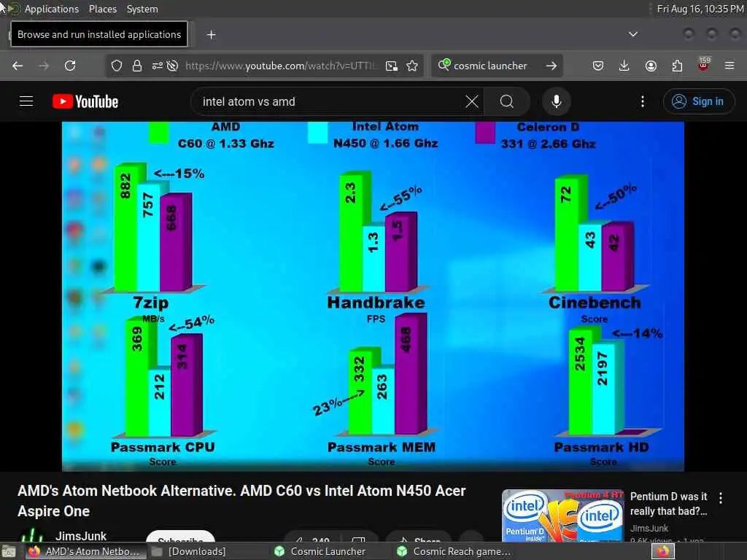Subscribe to the JimsJunk channel
747x560 pixels.
tap(181, 537)
